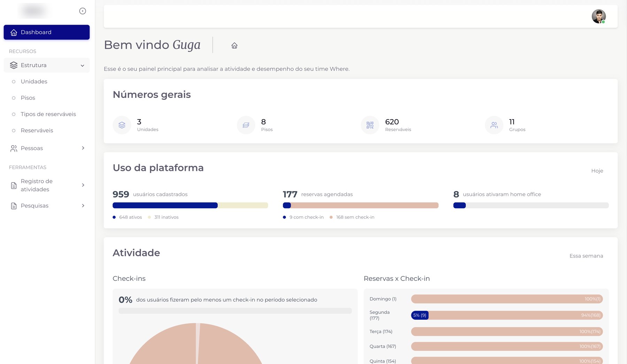Click the Registro de atividades document icon
Viewport: 627px width, 364px height.
click(x=14, y=185)
